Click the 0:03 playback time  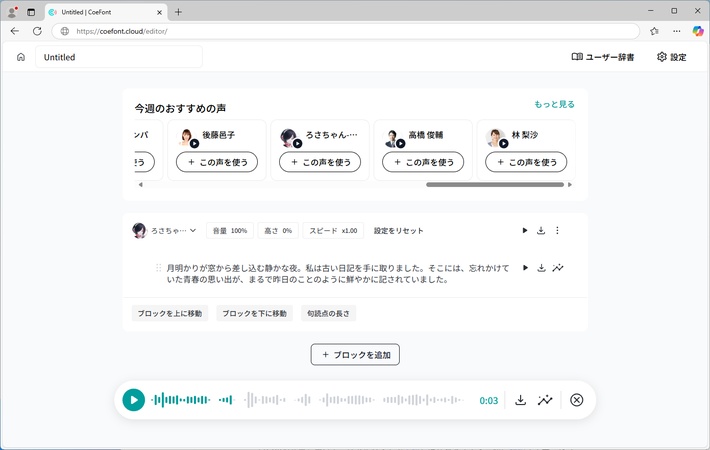(x=489, y=401)
